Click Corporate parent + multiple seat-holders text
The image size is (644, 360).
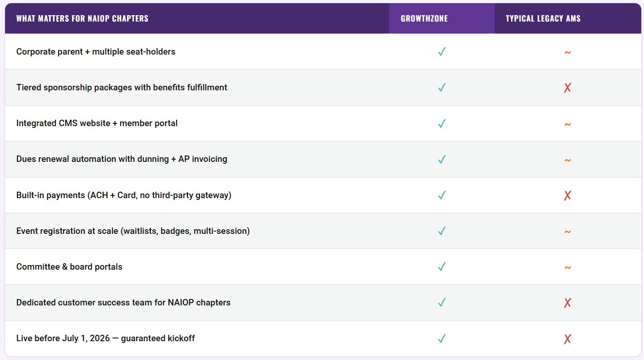(96, 52)
